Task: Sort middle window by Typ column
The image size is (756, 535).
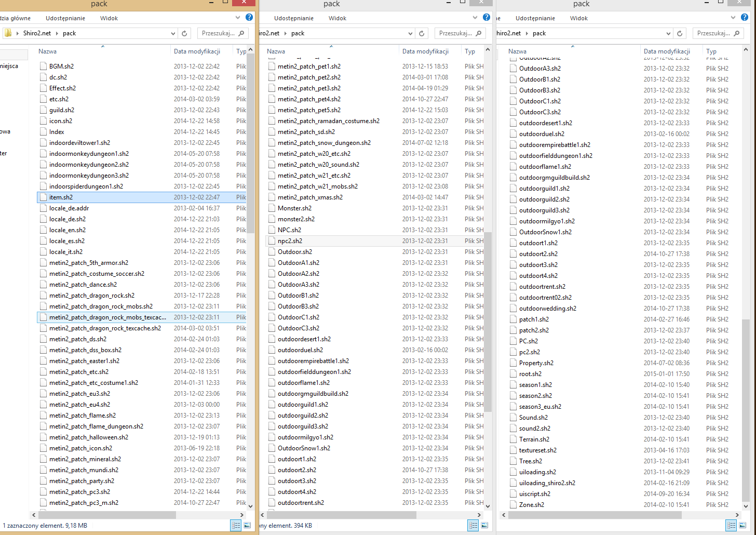Action: (x=473, y=51)
